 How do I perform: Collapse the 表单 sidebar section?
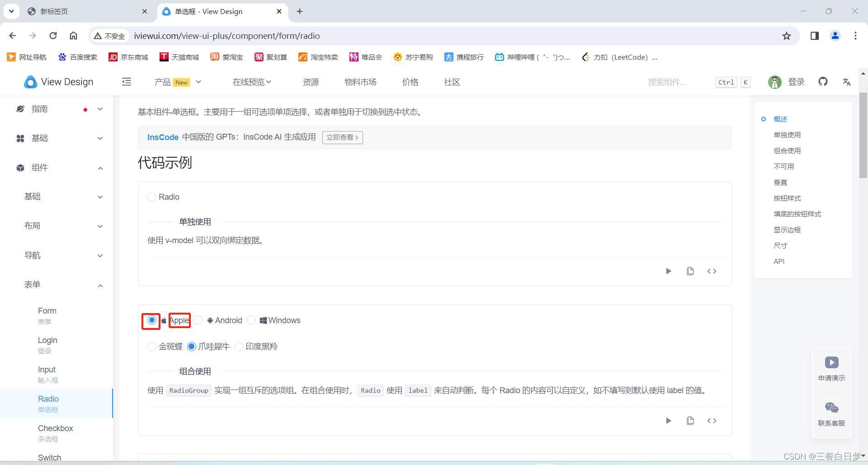coord(100,285)
